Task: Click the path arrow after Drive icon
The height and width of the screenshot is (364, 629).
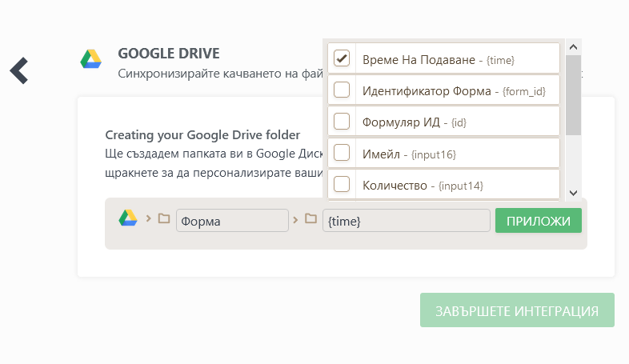Action: (x=149, y=218)
